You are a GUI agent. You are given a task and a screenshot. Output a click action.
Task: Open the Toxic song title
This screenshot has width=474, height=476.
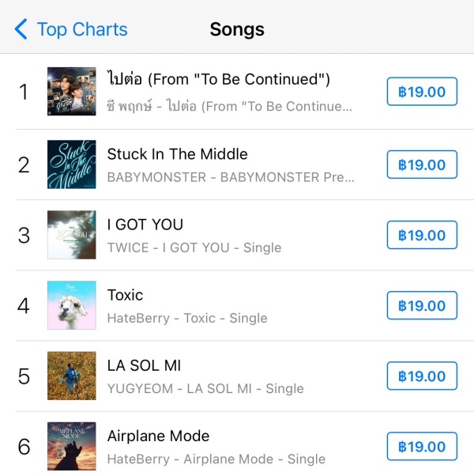pos(126,295)
